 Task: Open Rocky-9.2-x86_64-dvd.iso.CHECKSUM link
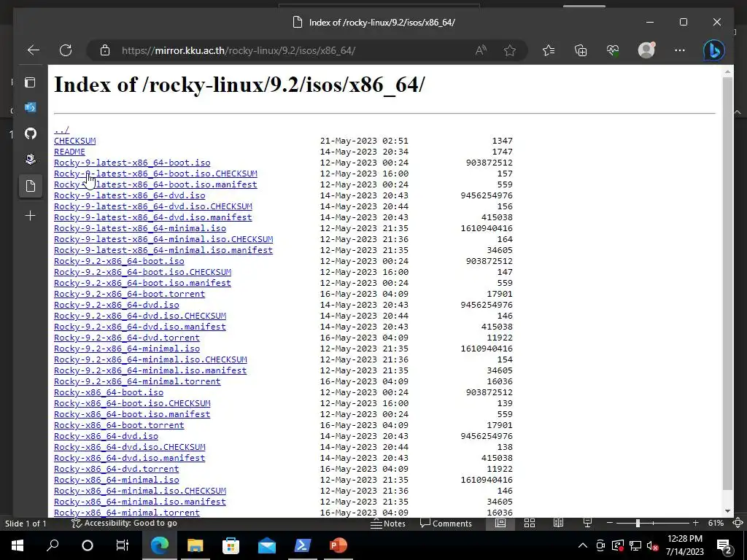140,316
